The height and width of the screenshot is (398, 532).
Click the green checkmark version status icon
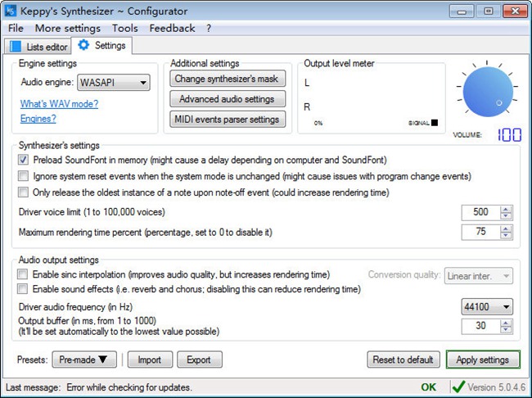pos(458,387)
